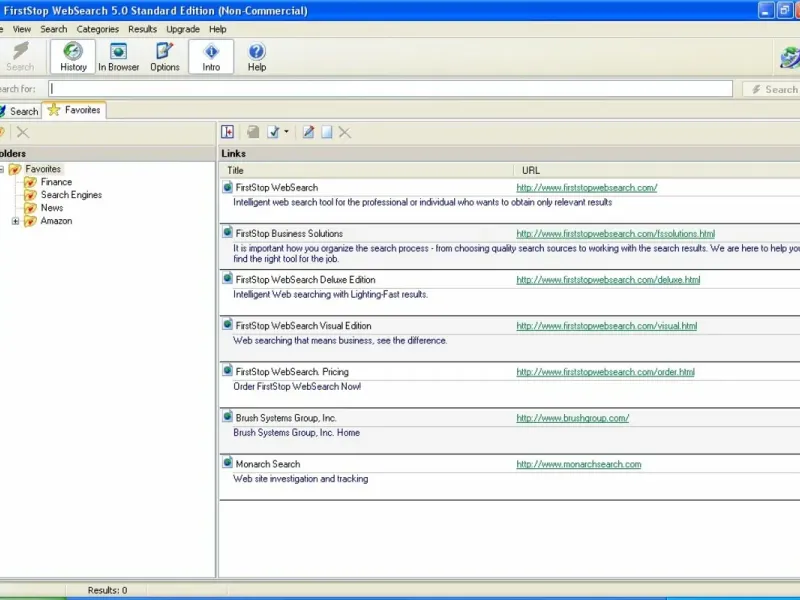The width and height of the screenshot is (800, 600).
Task: Select the Finance folder
Action: [x=56, y=182]
